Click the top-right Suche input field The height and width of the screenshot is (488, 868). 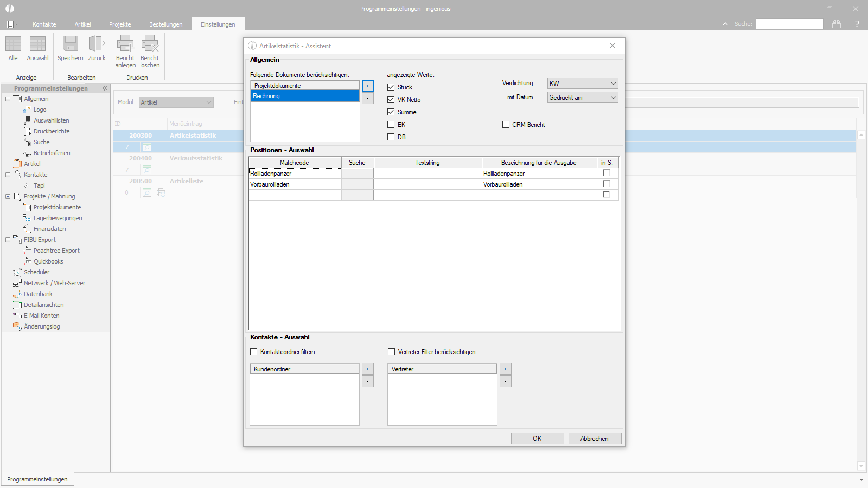(789, 24)
